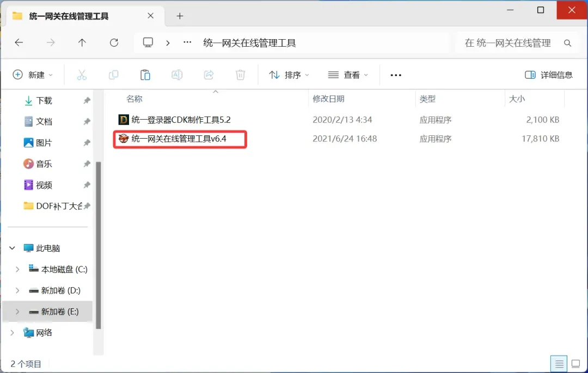Open the 新建 dropdown menu
Viewport: 588px width, 373px height.
click(x=33, y=75)
